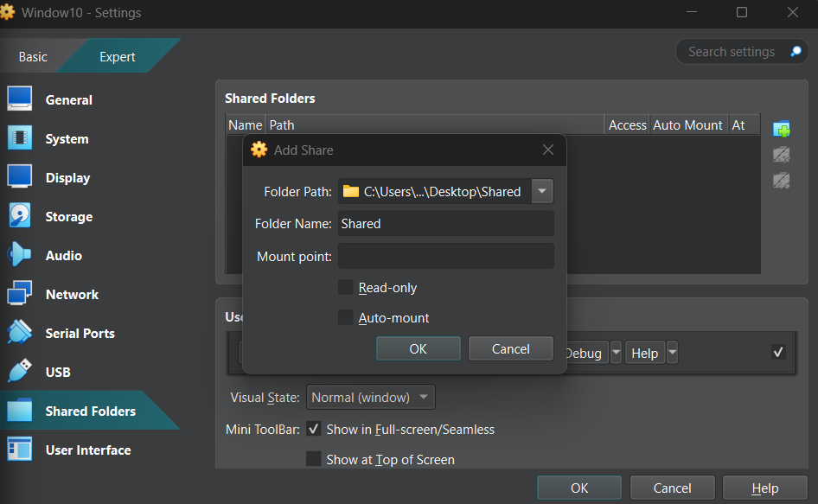The height and width of the screenshot is (504, 818).
Task: Click the Folder Path combo box text
Action: pos(442,191)
